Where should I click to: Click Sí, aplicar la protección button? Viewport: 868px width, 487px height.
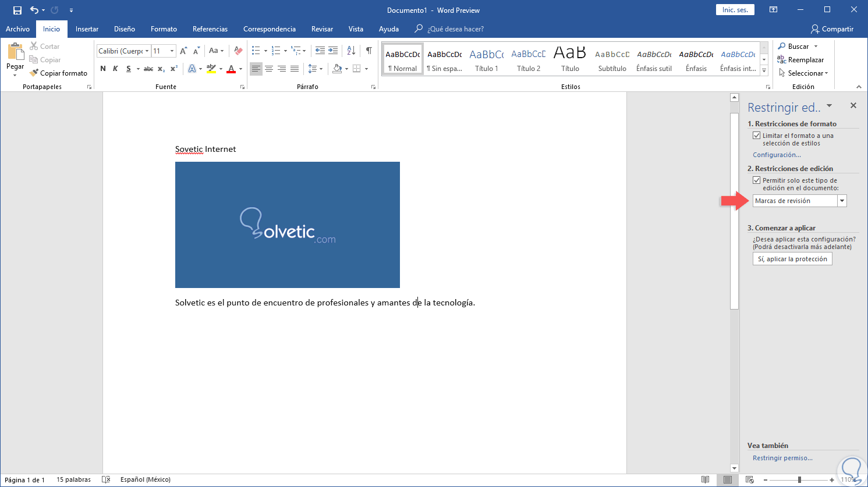coord(792,259)
